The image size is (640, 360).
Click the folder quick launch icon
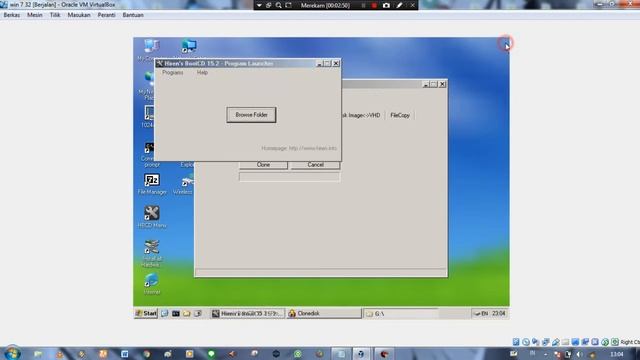187,313
